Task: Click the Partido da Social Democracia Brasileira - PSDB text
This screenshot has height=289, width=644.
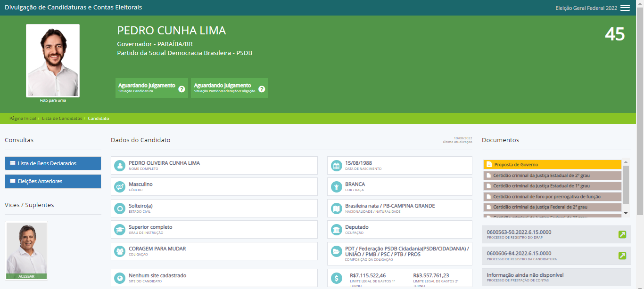Action: pos(185,53)
